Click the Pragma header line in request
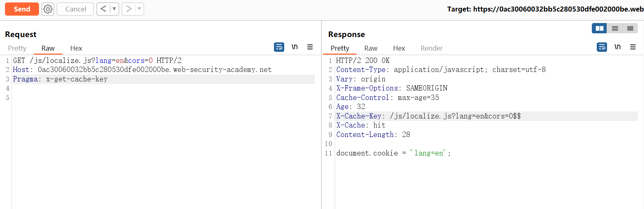Viewport: 644px width, 209px height. (60, 79)
